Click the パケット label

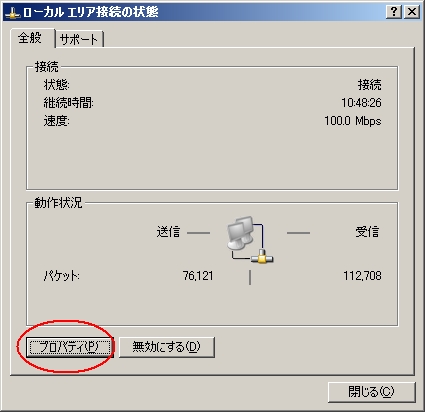tap(62, 276)
